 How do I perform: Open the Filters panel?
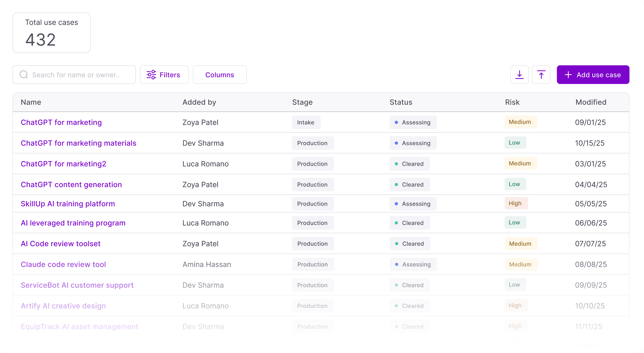164,74
